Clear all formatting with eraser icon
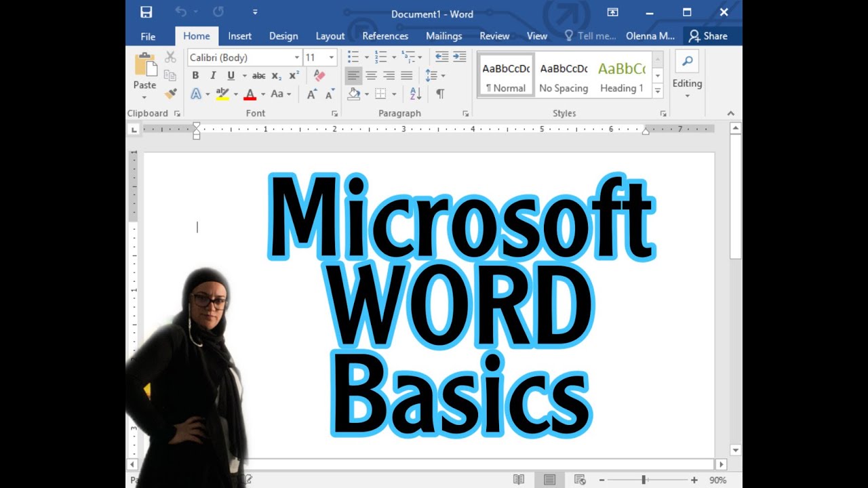This screenshot has height=488, width=868. 319,76
